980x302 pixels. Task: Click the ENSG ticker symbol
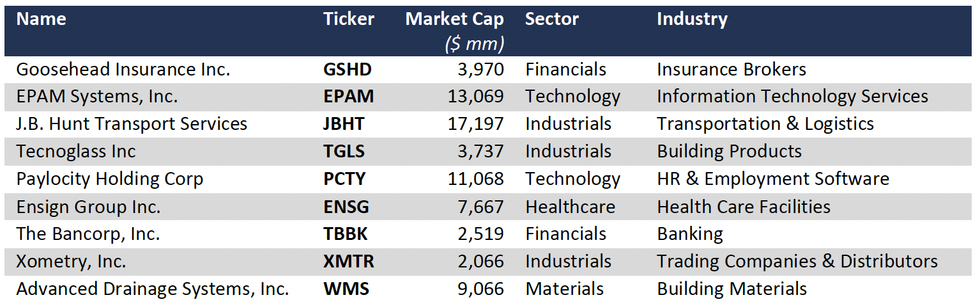346,207
